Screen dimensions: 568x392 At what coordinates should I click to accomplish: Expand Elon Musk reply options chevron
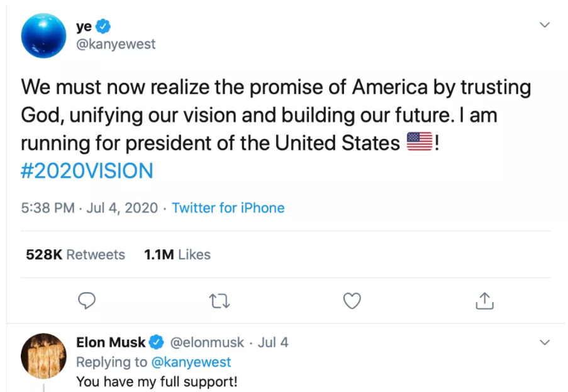[545, 343]
